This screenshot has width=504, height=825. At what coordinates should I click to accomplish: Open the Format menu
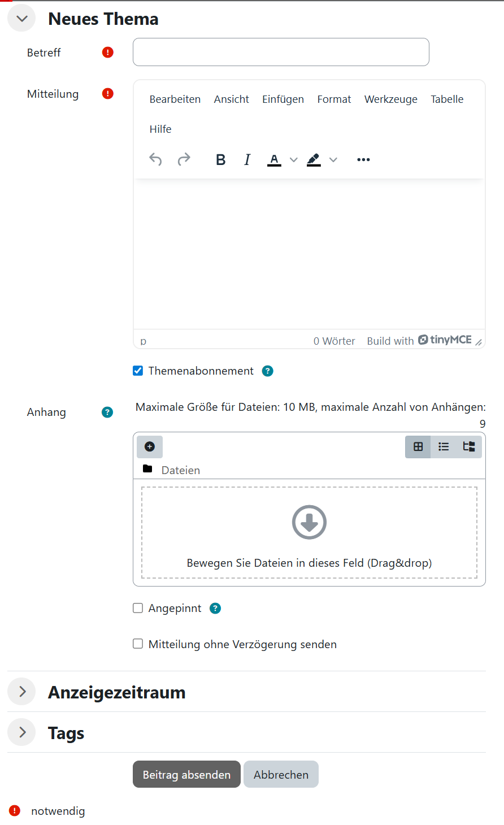tap(334, 99)
